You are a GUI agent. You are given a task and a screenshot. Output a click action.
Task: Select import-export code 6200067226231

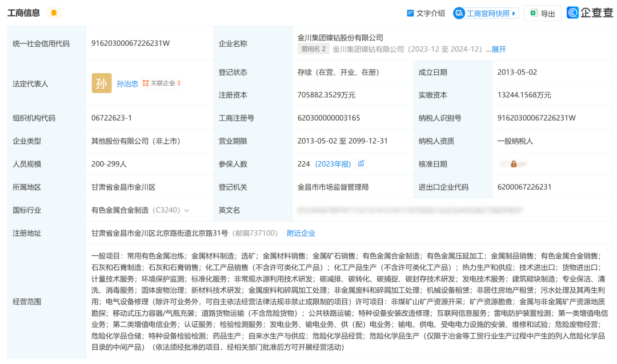pyautogui.click(x=524, y=187)
